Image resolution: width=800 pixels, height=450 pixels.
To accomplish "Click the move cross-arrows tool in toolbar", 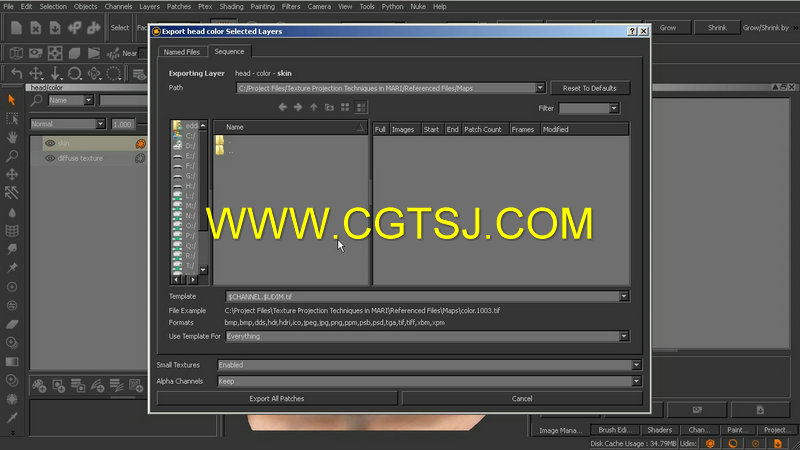I will pos(36,73).
